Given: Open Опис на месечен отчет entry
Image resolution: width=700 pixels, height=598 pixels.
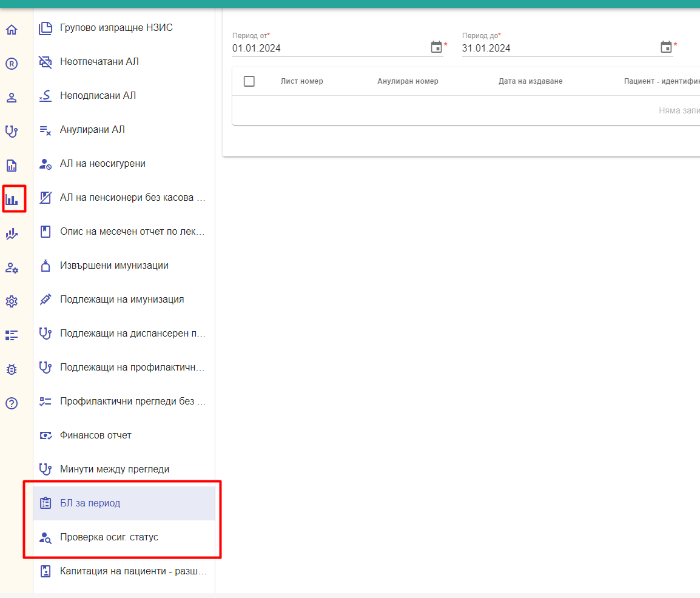Looking at the screenshot, I should pos(124,231).
